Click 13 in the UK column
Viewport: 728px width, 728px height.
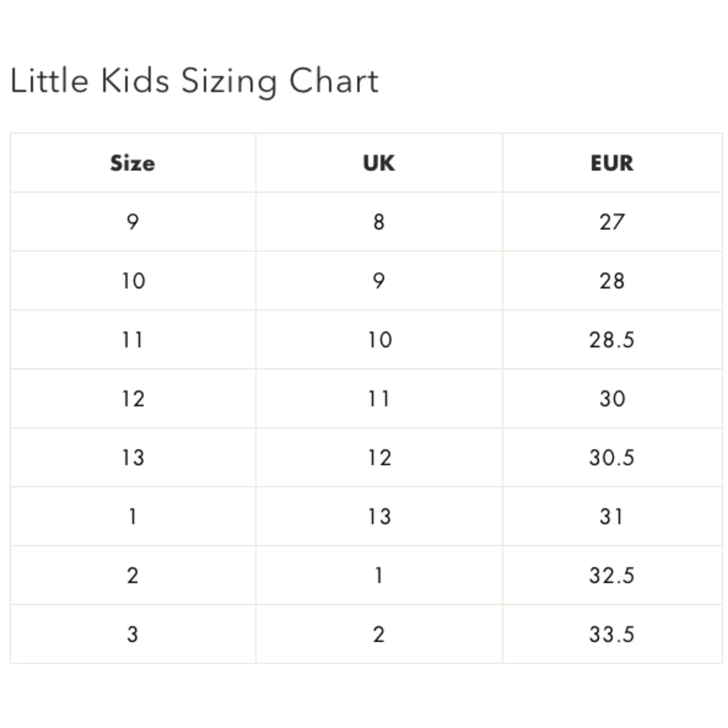click(x=379, y=516)
